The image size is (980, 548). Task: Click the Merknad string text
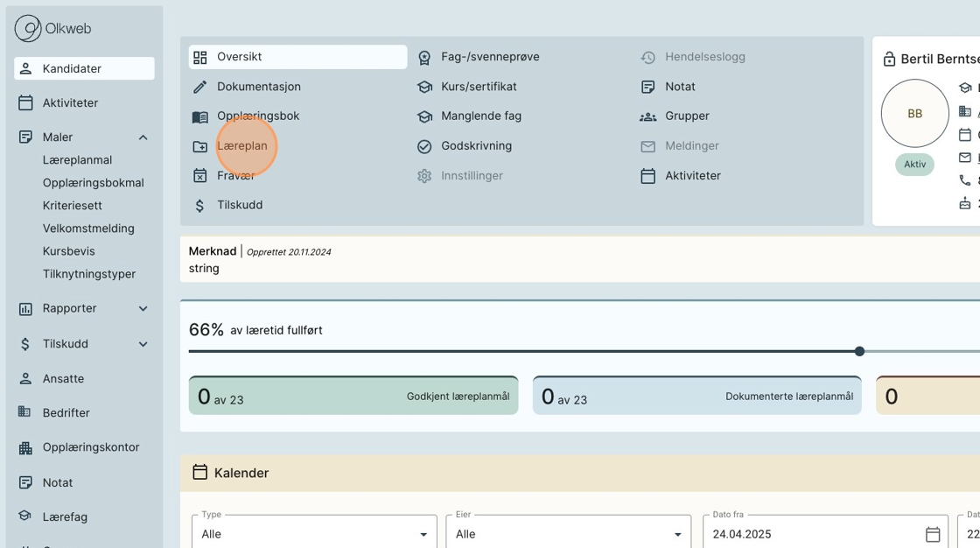(204, 269)
